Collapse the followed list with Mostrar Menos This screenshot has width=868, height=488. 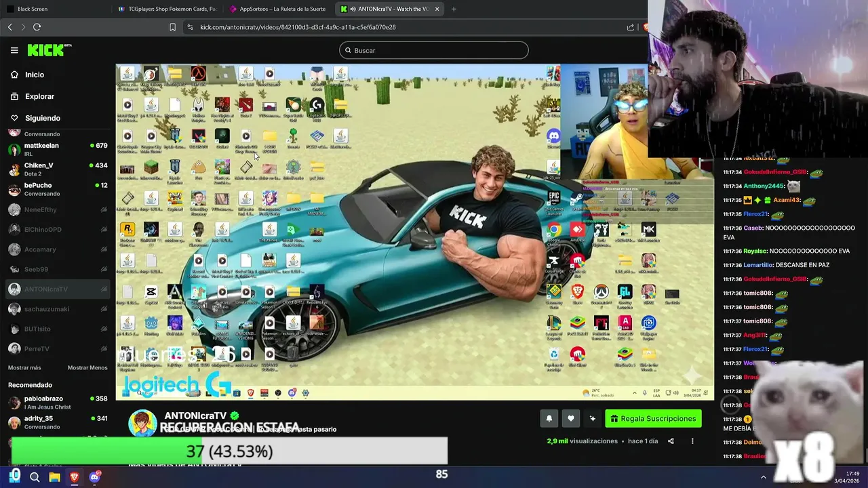(87, 367)
